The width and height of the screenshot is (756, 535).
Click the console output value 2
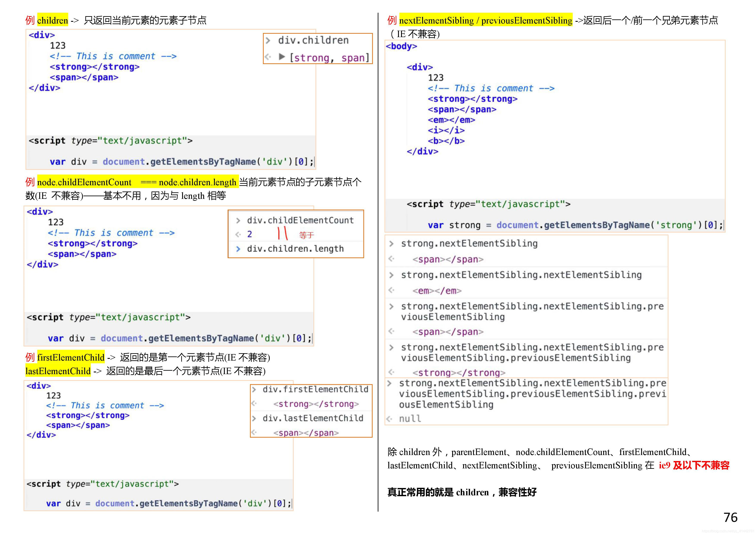click(x=250, y=234)
